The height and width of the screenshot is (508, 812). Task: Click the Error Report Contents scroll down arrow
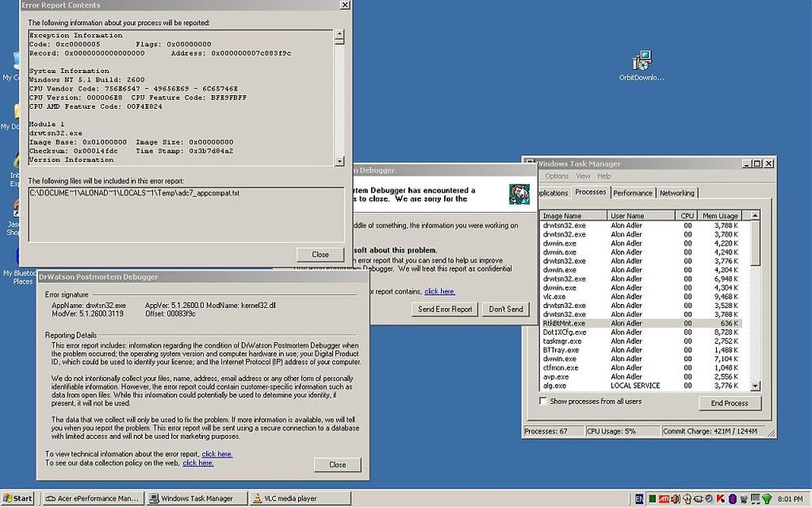point(339,161)
